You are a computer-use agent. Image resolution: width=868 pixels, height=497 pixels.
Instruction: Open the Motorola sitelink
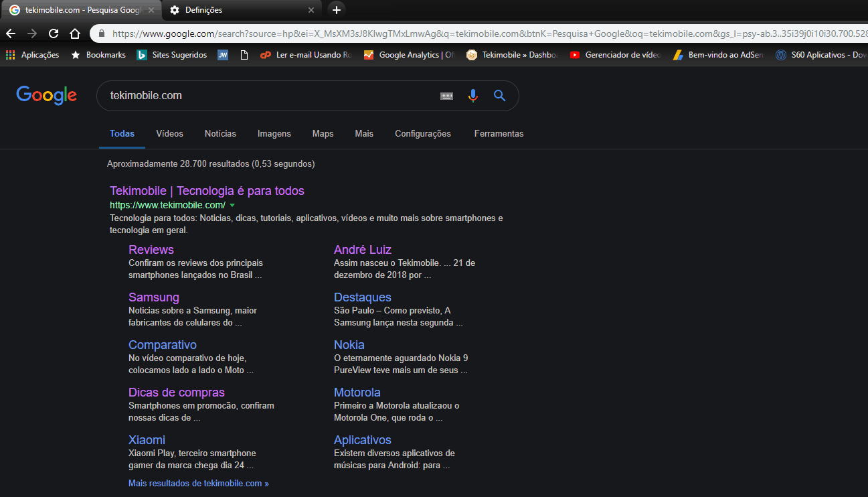357,393
